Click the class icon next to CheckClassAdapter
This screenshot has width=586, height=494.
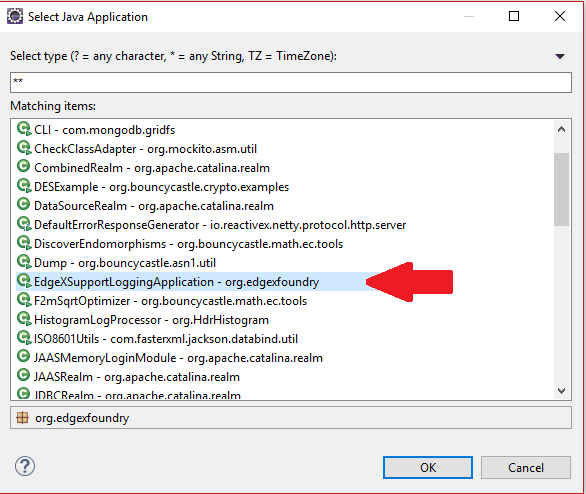24,148
